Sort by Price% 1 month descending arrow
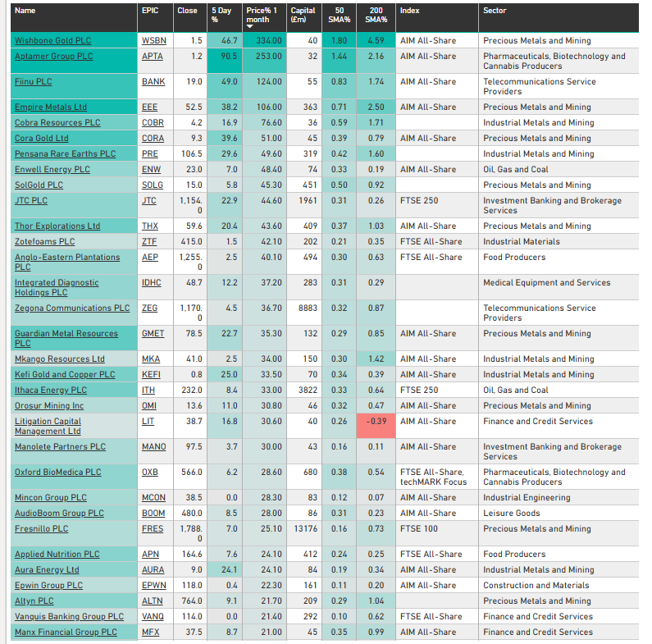Screen dimensions: 652x644 [x=250, y=26]
